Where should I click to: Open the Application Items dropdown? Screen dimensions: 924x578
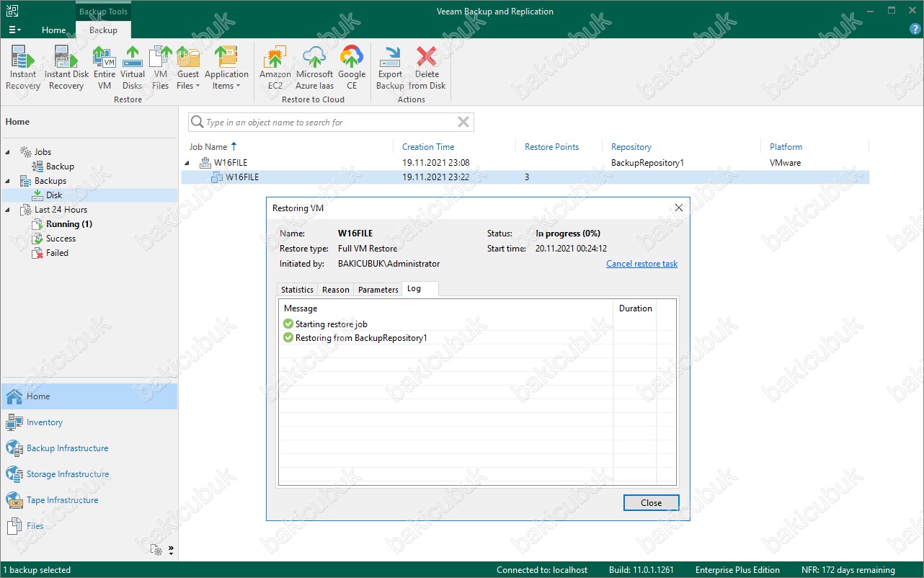point(226,68)
